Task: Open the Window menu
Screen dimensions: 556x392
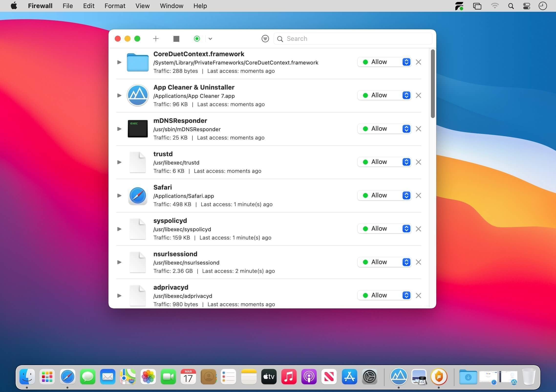Action: click(x=171, y=6)
